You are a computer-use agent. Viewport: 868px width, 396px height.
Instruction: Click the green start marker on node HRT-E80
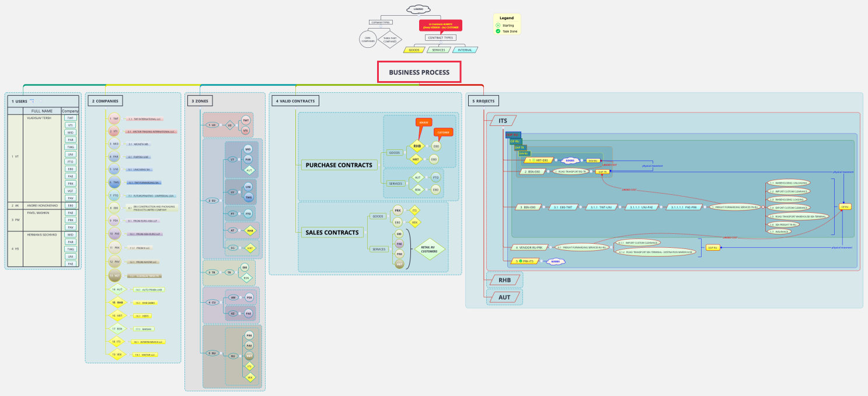(x=534, y=160)
